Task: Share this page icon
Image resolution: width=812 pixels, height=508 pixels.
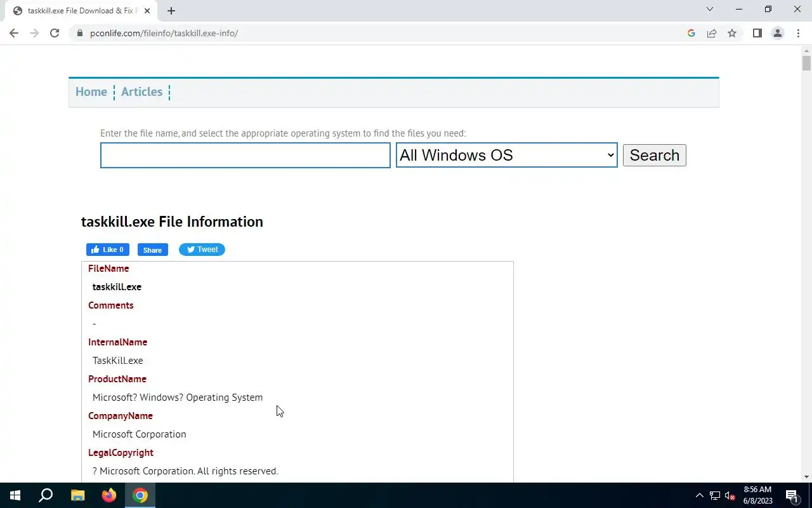Action: pyautogui.click(x=712, y=33)
